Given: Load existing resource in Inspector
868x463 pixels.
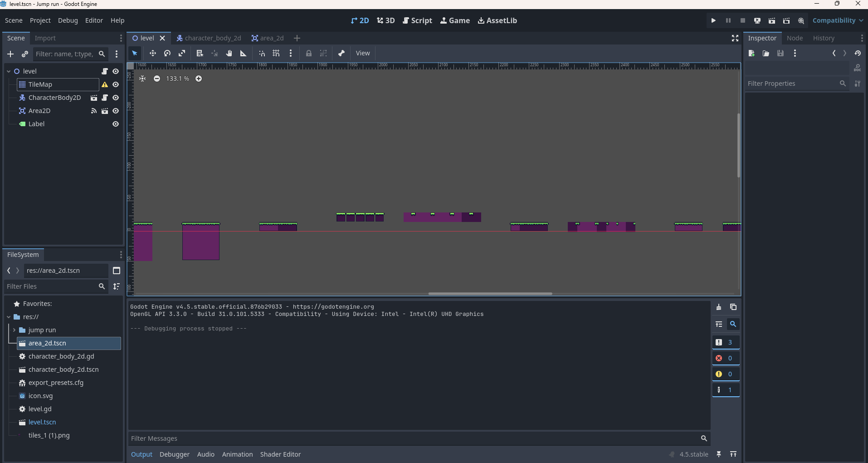Looking at the screenshot, I should pos(766,53).
